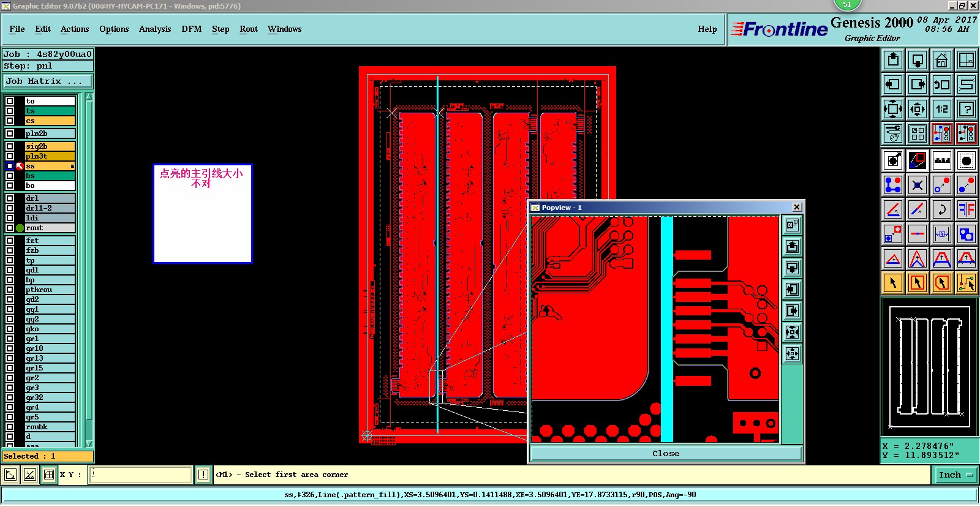Open the Analysis menu
980x507 pixels.
pos(155,29)
